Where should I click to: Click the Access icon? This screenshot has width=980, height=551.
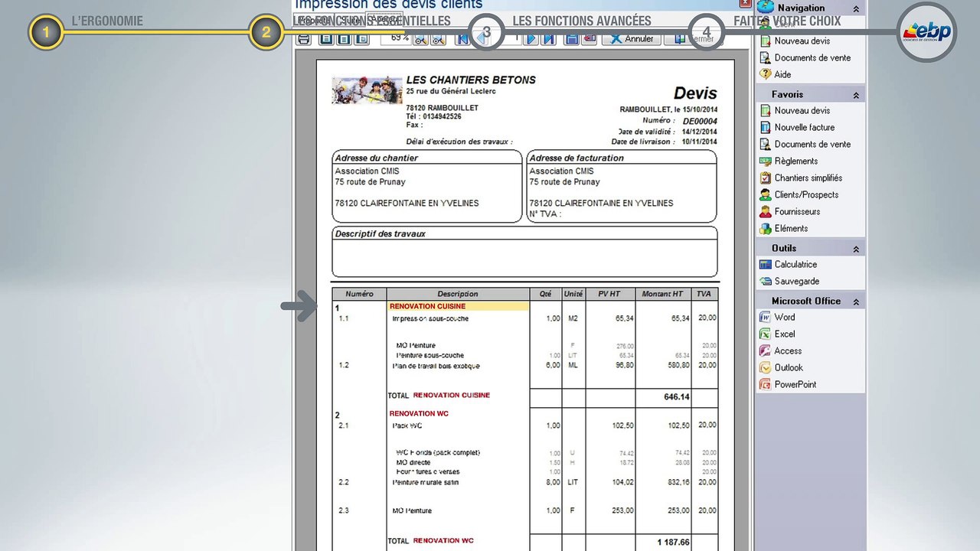tap(765, 350)
